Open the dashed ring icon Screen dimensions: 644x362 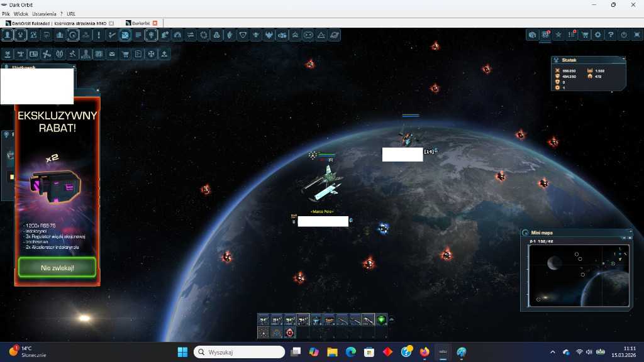click(x=204, y=35)
